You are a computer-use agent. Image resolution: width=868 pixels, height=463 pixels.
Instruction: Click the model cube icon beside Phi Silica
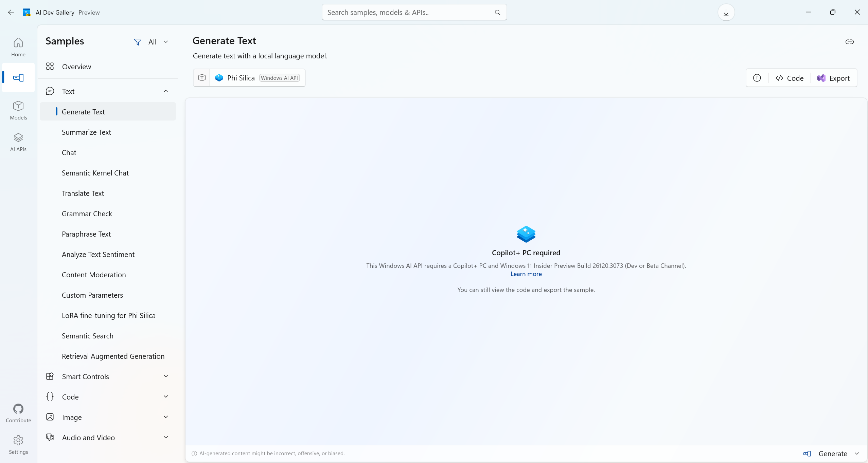tap(202, 78)
